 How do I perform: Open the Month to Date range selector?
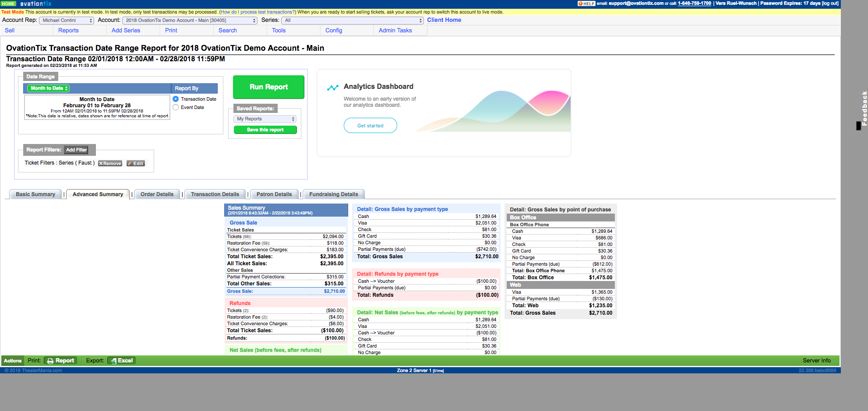coord(48,88)
